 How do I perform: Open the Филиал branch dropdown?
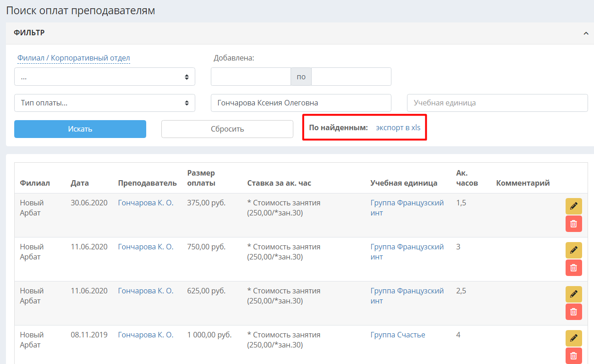click(104, 77)
